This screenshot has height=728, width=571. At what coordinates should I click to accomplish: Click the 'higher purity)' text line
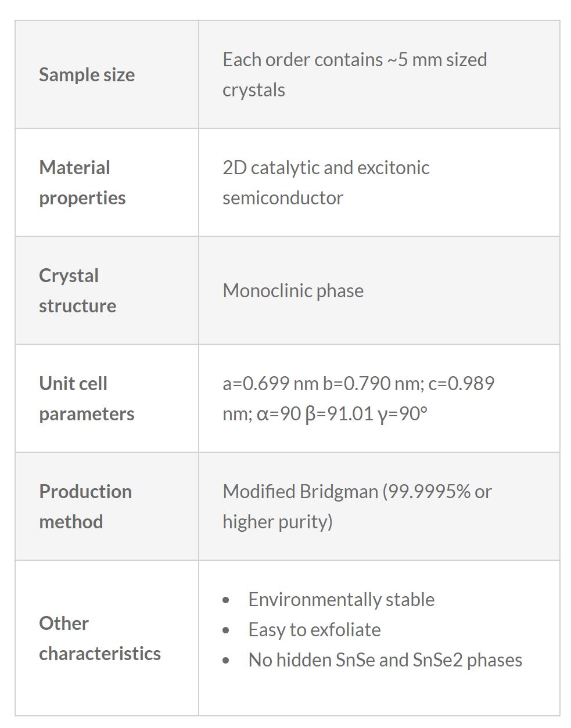point(278,521)
